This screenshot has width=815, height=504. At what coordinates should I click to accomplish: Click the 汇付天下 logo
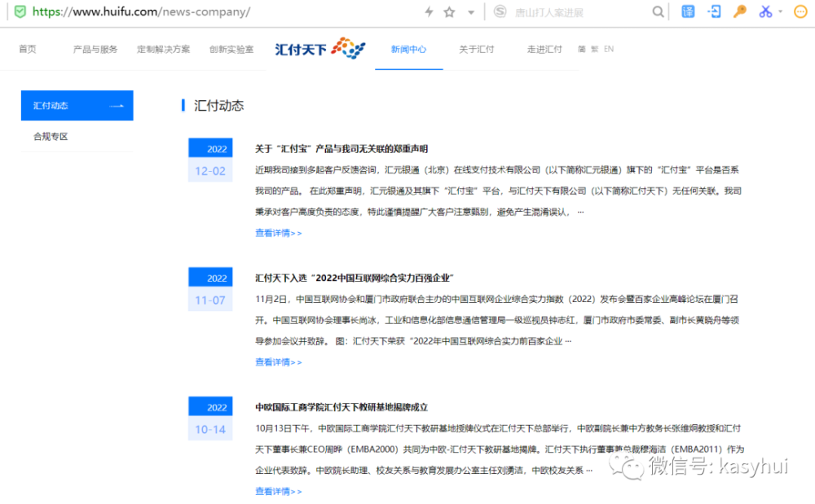coord(319,48)
